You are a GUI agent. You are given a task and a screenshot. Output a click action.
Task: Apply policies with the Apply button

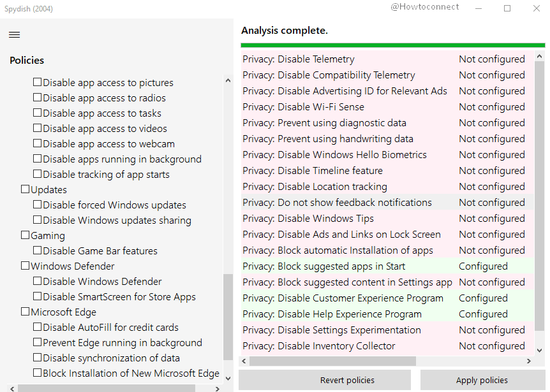click(x=483, y=379)
